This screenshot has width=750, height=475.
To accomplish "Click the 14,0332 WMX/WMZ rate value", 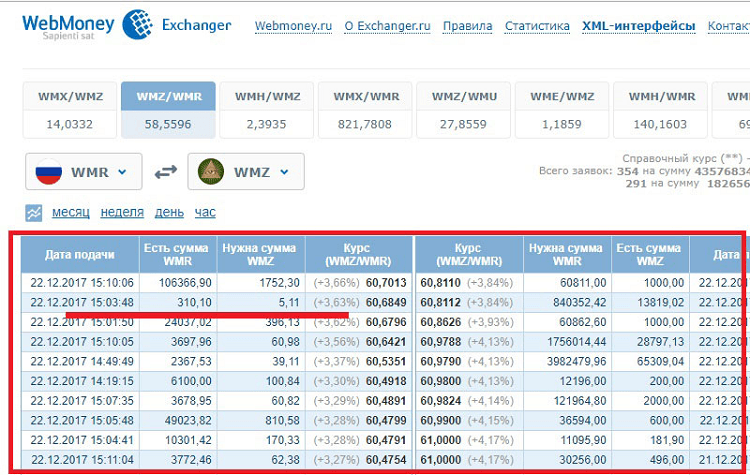I will click(x=69, y=124).
